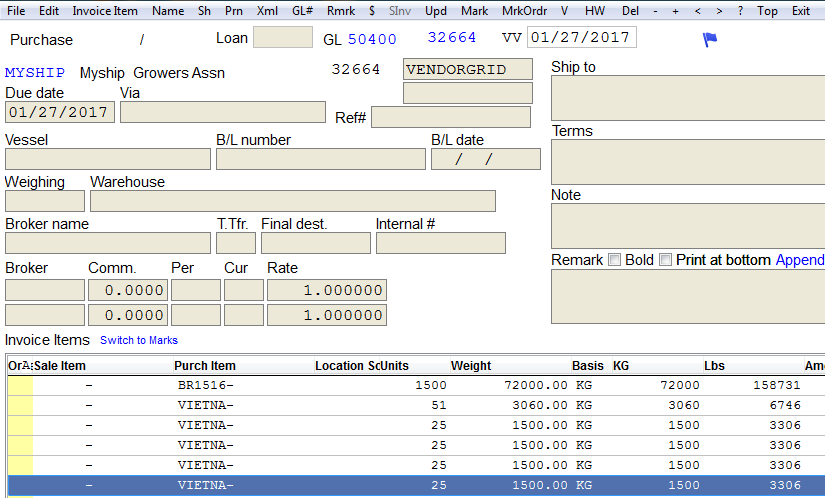
Task: Click the Broker name field
Action: click(108, 243)
